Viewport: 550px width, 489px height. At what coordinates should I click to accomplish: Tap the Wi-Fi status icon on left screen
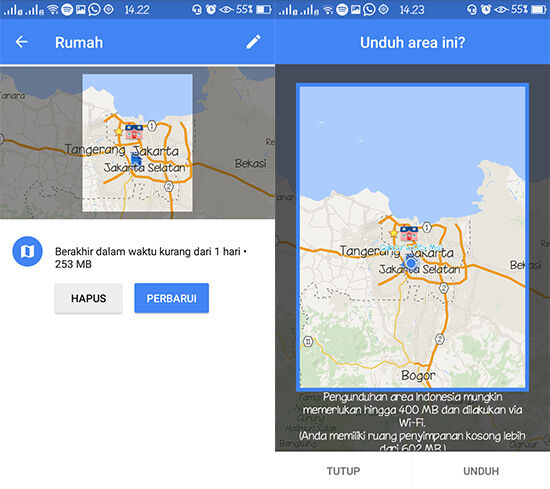coord(53,9)
